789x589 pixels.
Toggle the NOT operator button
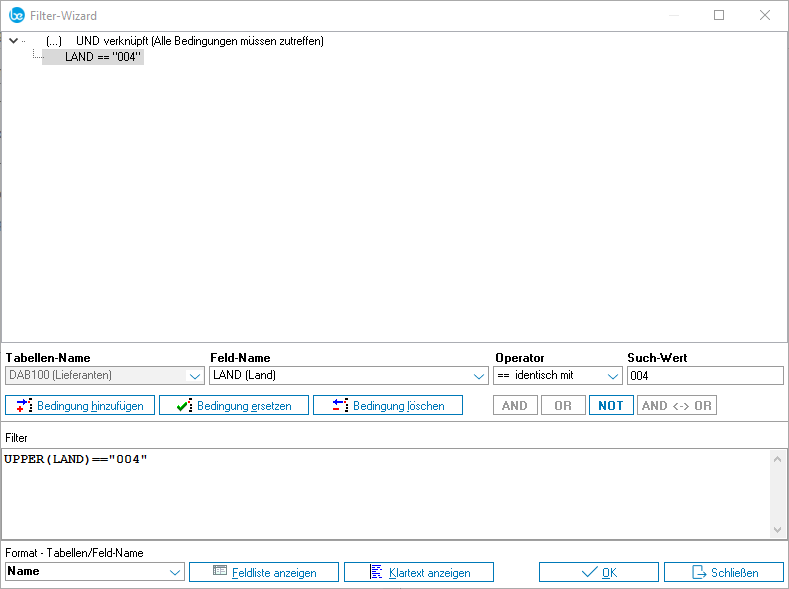(610, 405)
